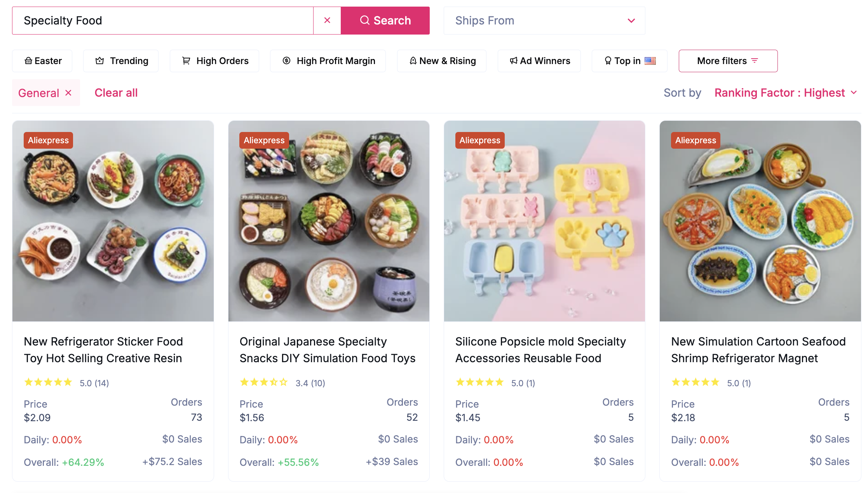This screenshot has height=493, width=868.
Task: Expand the Ranking Factor sort dropdown
Action: click(x=786, y=92)
